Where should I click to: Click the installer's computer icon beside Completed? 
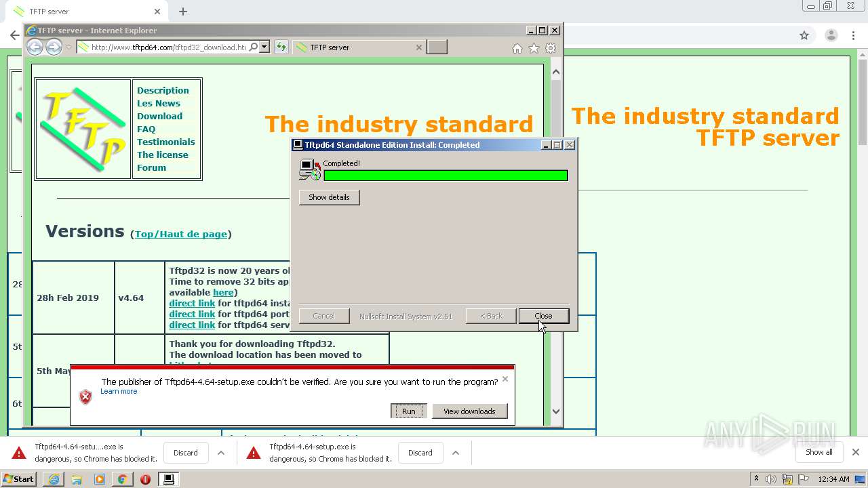(x=310, y=169)
